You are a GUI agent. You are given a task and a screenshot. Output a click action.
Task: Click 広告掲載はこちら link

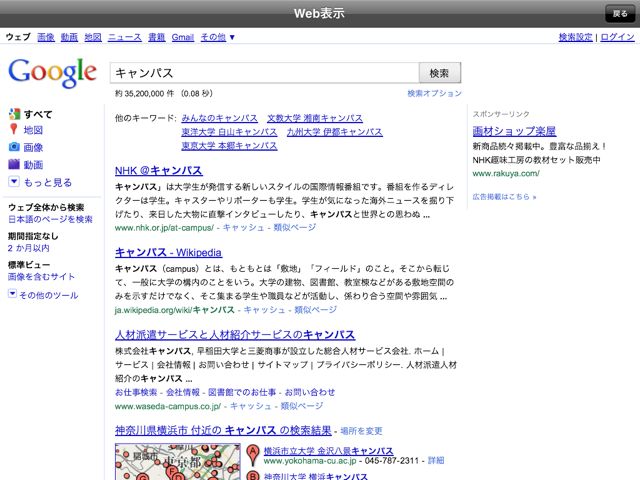tap(504, 197)
